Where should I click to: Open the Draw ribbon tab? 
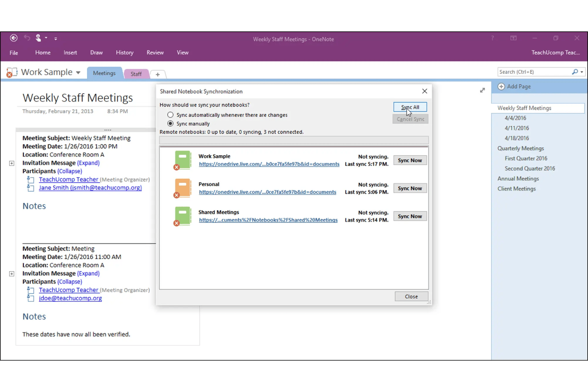coord(97,52)
